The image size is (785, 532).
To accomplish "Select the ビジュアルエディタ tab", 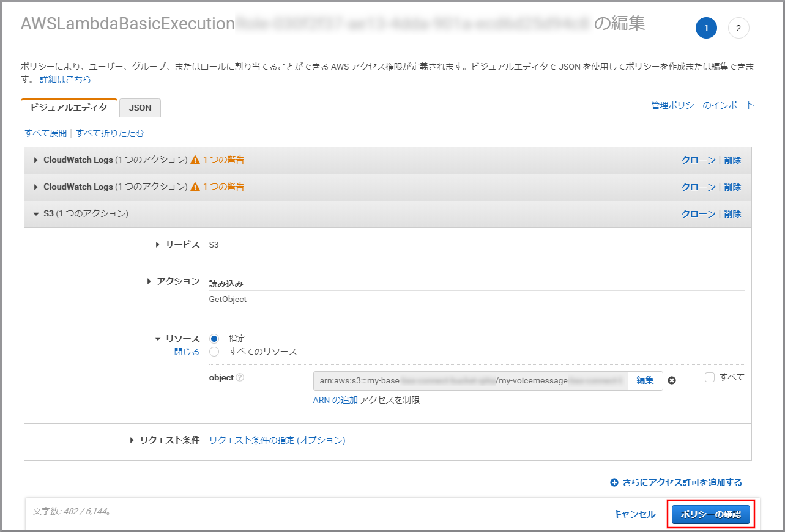I will pyautogui.click(x=69, y=108).
